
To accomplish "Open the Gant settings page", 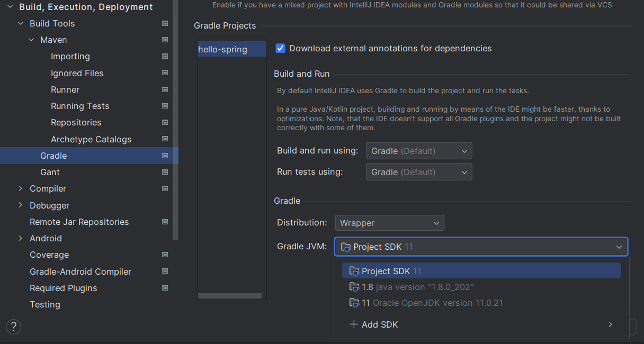I will point(50,172).
